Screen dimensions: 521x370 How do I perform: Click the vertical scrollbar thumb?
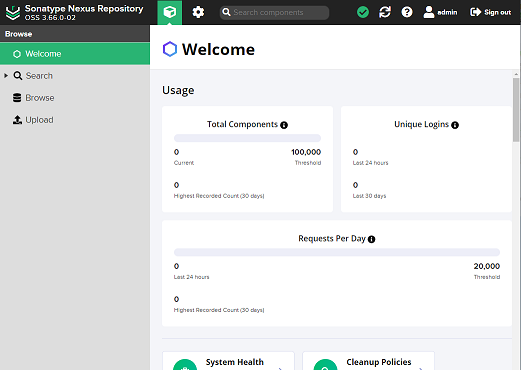(516, 109)
